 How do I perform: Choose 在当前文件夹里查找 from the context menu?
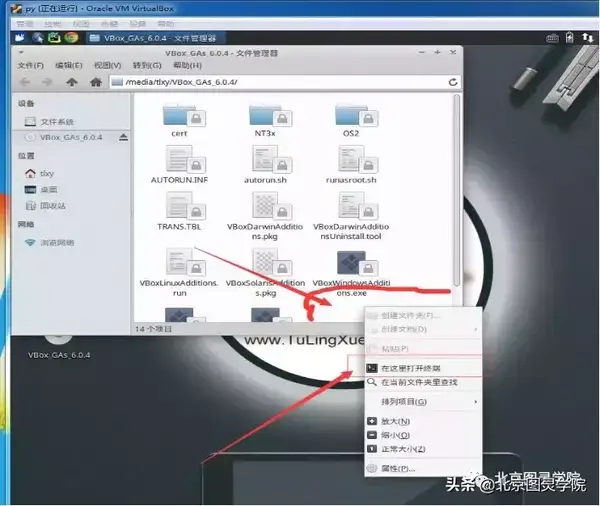coord(423,382)
